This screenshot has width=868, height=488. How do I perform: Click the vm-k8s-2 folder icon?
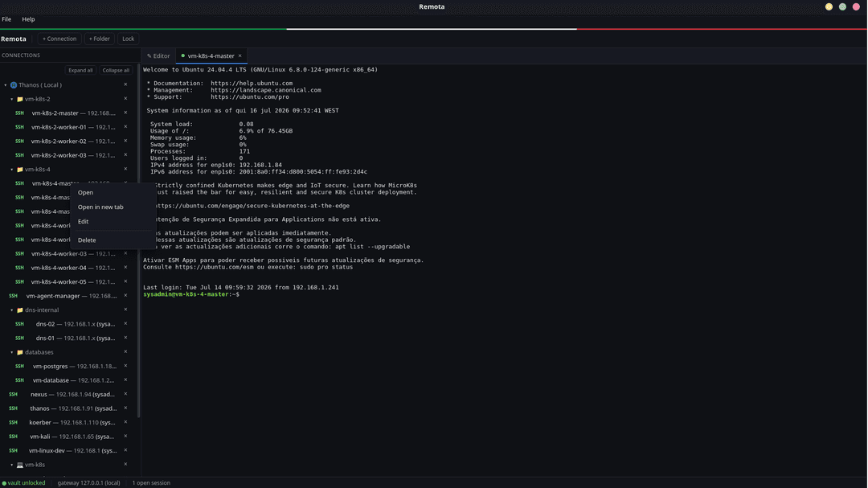[20, 99]
